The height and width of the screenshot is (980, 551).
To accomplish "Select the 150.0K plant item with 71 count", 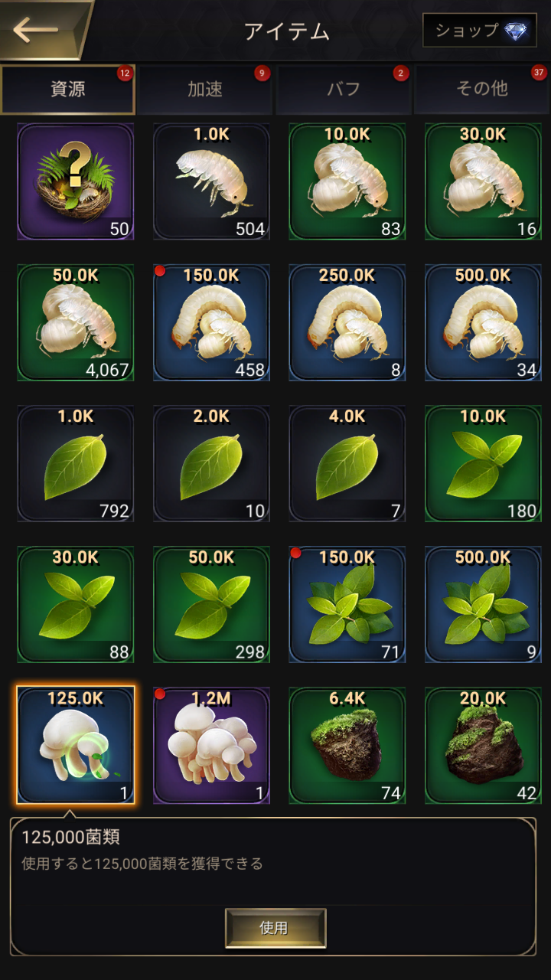I will click(x=347, y=604).
